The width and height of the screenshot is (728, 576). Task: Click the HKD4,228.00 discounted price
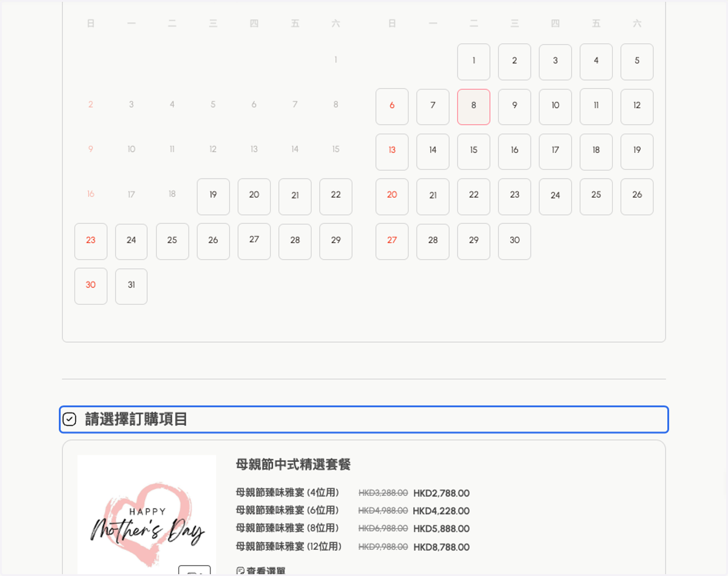tap(441, 511)
